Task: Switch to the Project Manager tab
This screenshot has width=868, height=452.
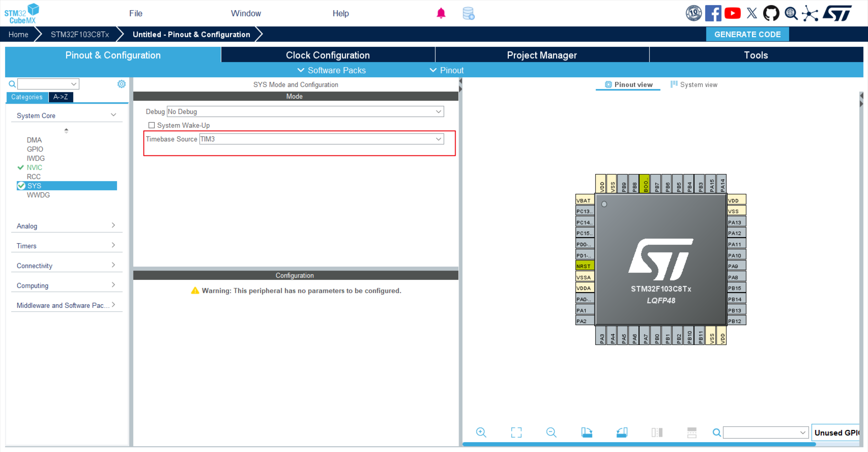Action: (x=542, y=55)
